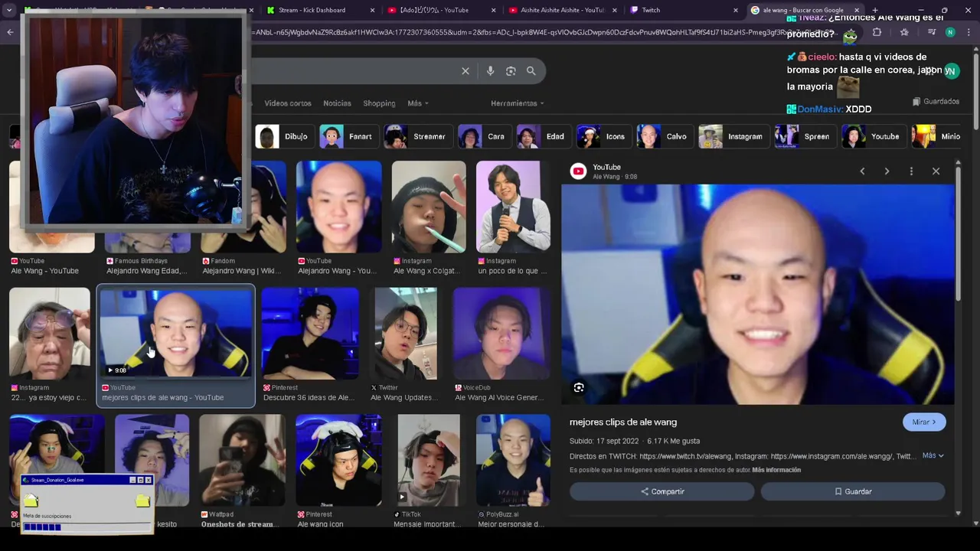Switch to Stream - Kick Dashboard tab
Screen dimensions: 980x551
[312, 10]
